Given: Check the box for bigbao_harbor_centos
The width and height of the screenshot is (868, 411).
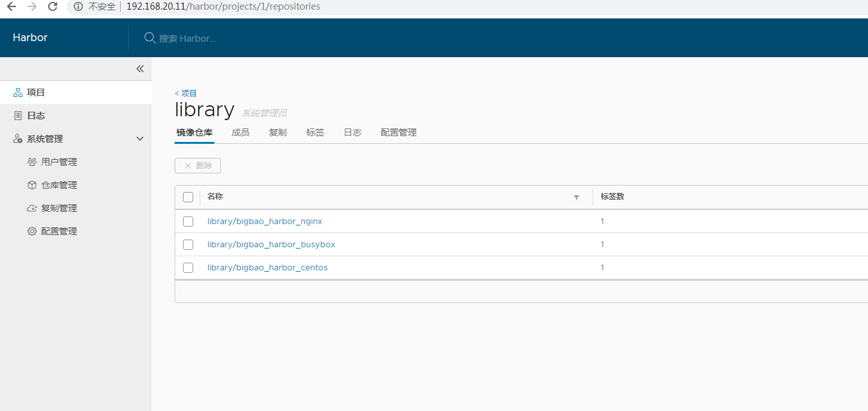Looking at the screenshot, I should tap(188, 268).
